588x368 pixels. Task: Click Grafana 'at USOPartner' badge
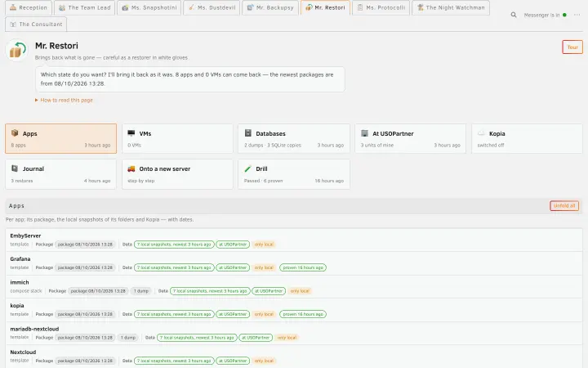click(233, 267)
